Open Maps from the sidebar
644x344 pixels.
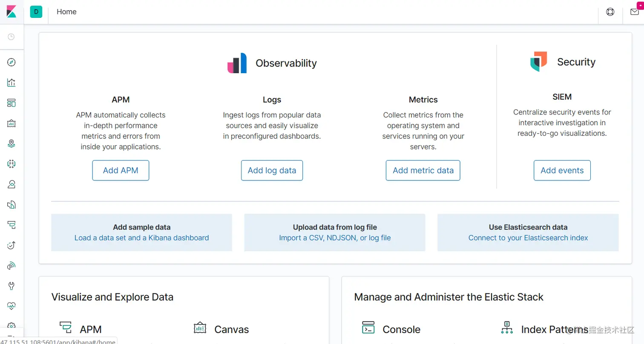pyautogui.click(x=11, y=143)
